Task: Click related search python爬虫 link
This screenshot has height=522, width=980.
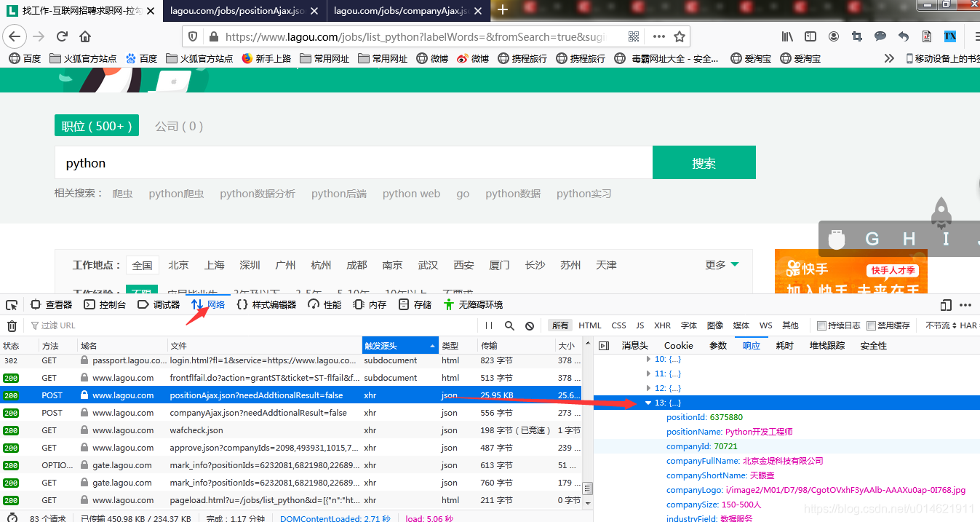Action: [x=176, y=194]
